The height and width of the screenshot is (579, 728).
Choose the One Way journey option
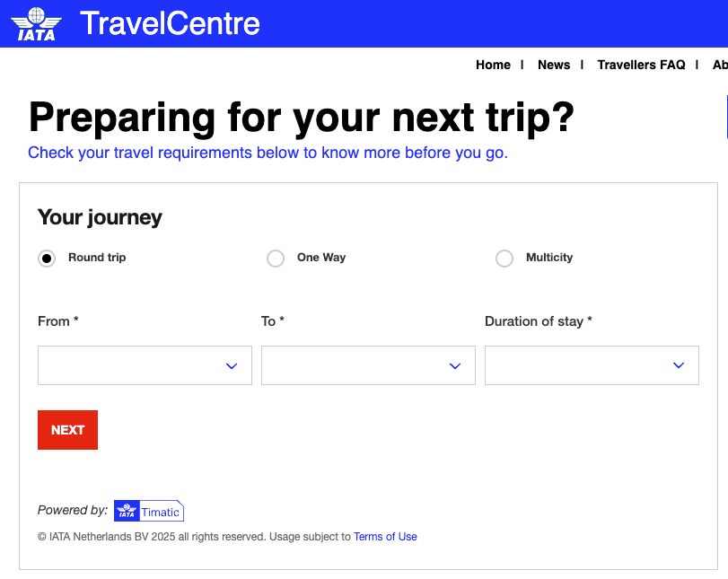276,259
